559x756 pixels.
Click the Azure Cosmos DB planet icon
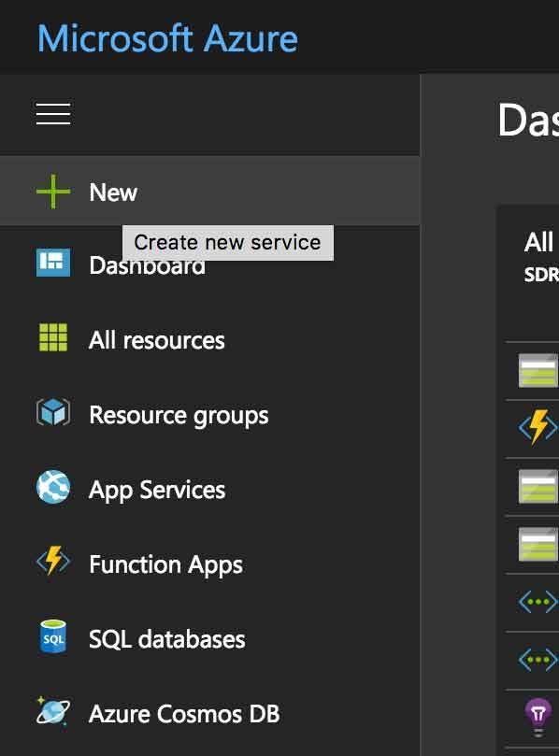(53, 711)
